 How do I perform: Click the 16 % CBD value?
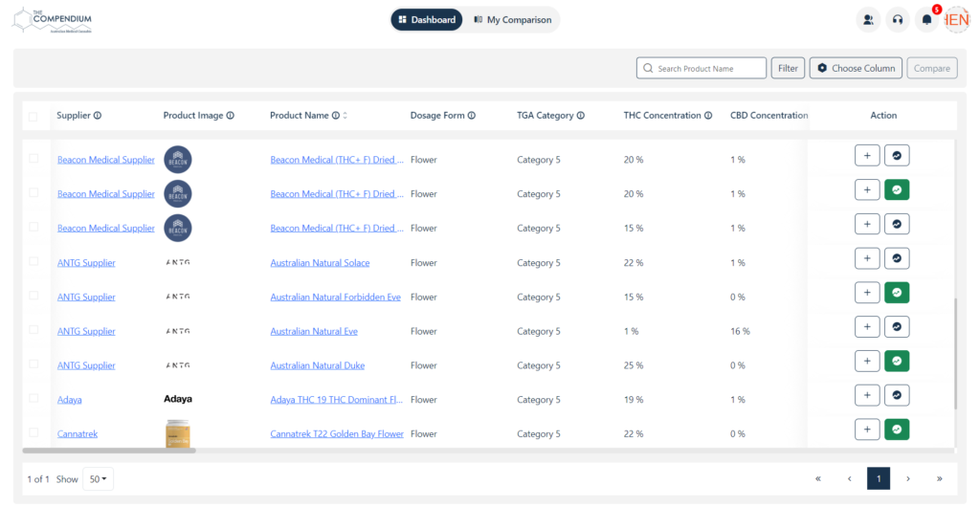(x=740, y=332)
